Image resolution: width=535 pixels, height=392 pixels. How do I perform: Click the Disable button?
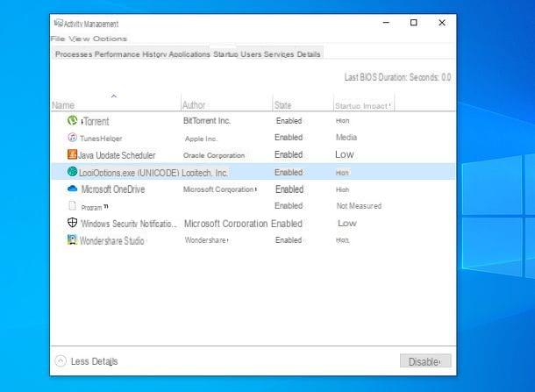click(x=425, y=361)
